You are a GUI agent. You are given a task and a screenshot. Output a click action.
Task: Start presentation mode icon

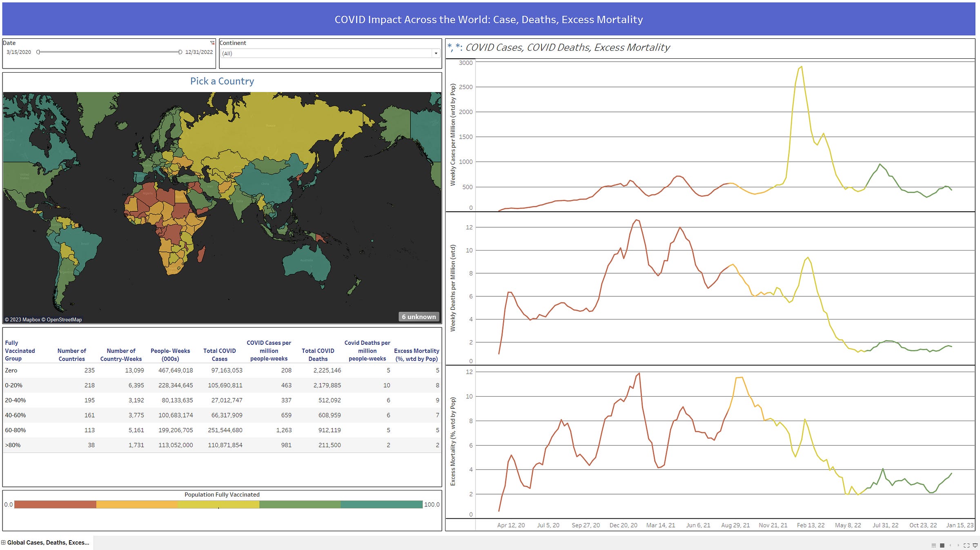976,546
